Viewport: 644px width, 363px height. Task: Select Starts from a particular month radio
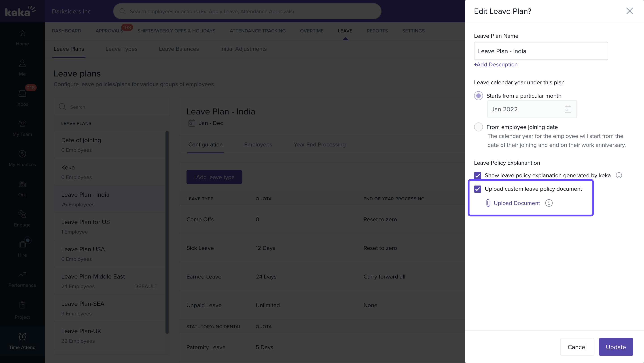click(x=479, y=96)
